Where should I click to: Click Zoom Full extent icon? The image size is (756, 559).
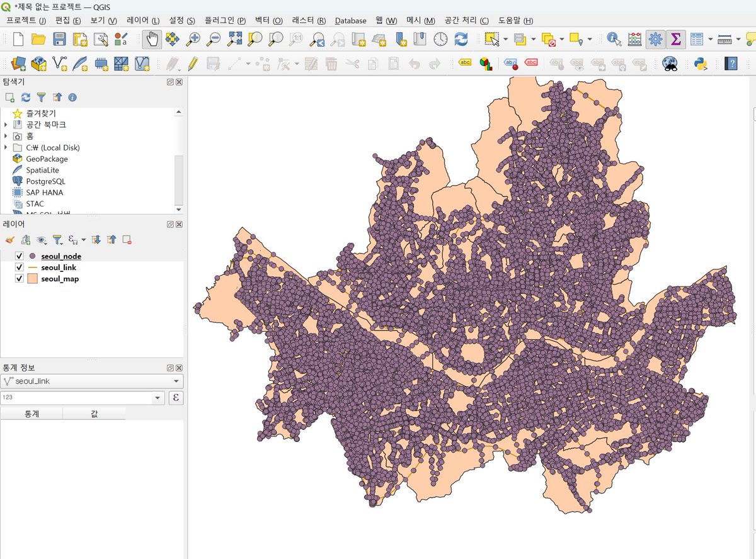point(234,39)
